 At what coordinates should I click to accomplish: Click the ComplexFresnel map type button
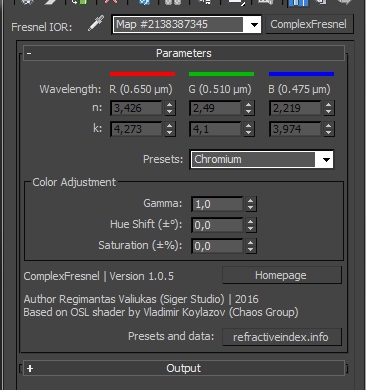pos(309,24)
